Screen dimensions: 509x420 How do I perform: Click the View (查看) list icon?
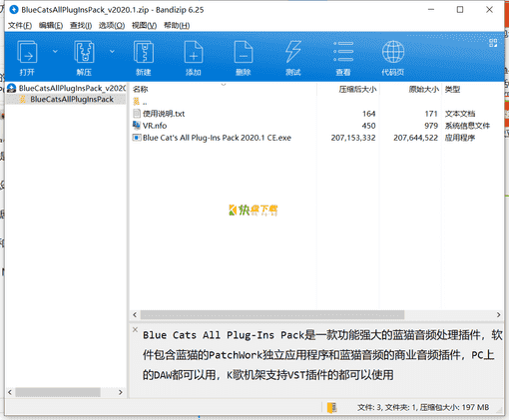tap(343, 52)
